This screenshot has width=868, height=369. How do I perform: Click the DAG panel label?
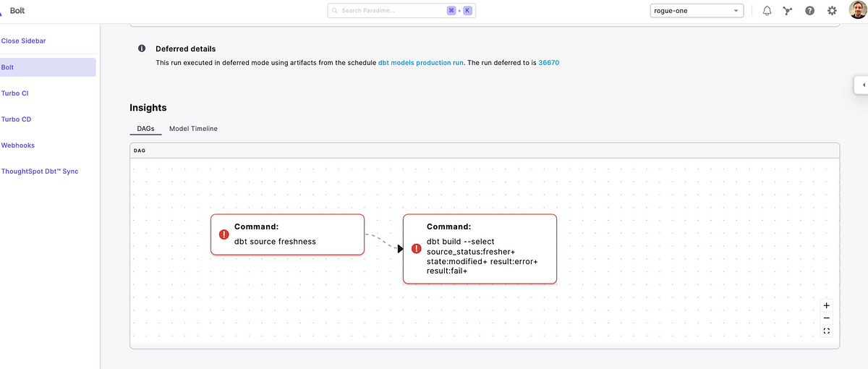coord(140,150)
